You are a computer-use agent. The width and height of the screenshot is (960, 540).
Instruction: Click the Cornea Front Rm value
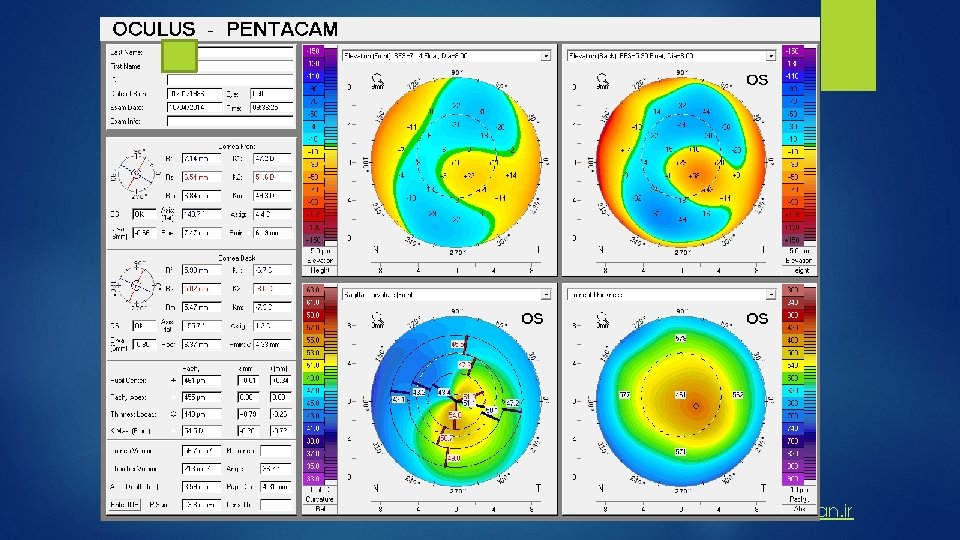point(201,195)
